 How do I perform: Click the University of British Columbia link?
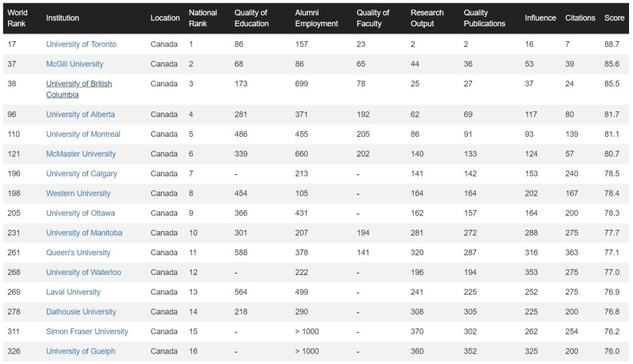pyautogui.click(x=79, y=89)
